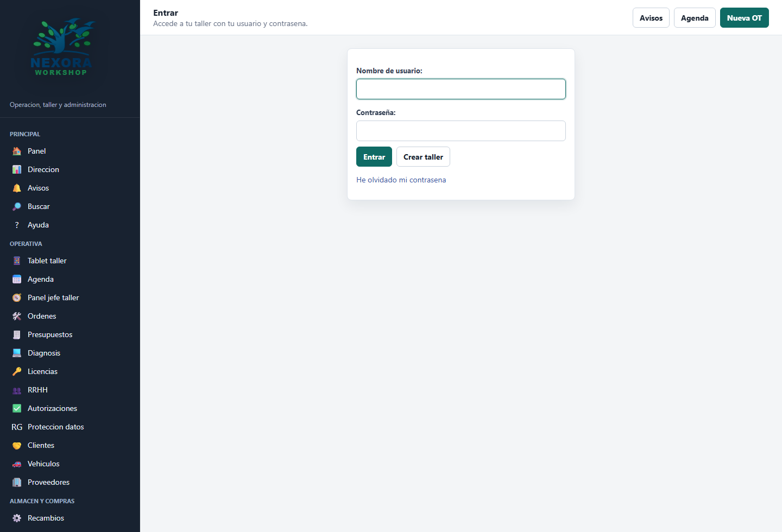The image size is (782, 532).
Task: Select Recambios in the sidebar
Action: pyautogui.click(x=70, y=518)
